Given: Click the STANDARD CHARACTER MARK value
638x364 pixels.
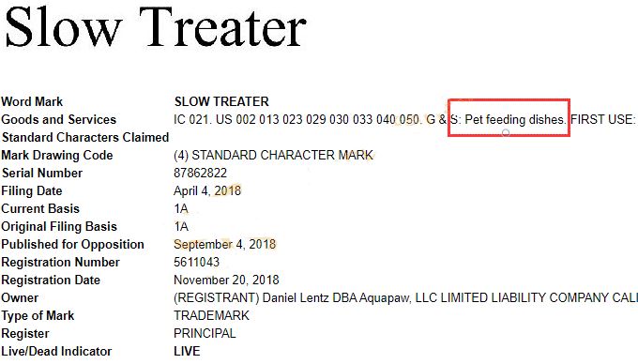Looking at the screenshot, I should pyautogui.click(x=282, y=155).
